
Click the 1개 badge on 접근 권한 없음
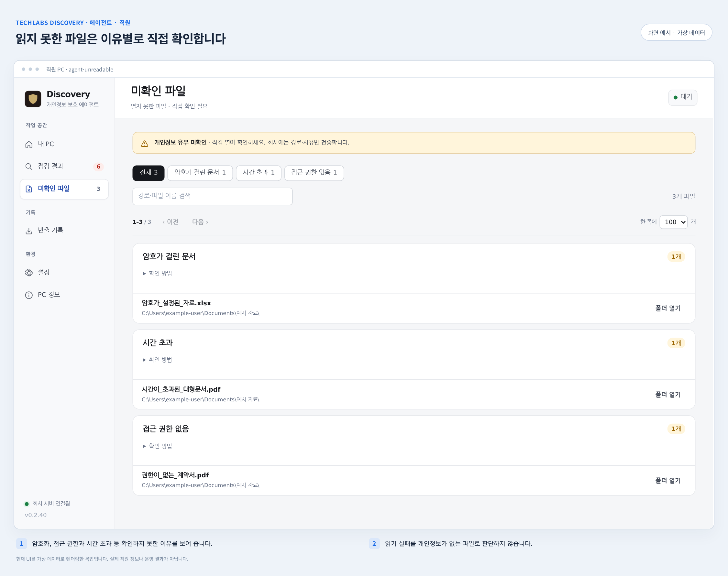point(676,429)
